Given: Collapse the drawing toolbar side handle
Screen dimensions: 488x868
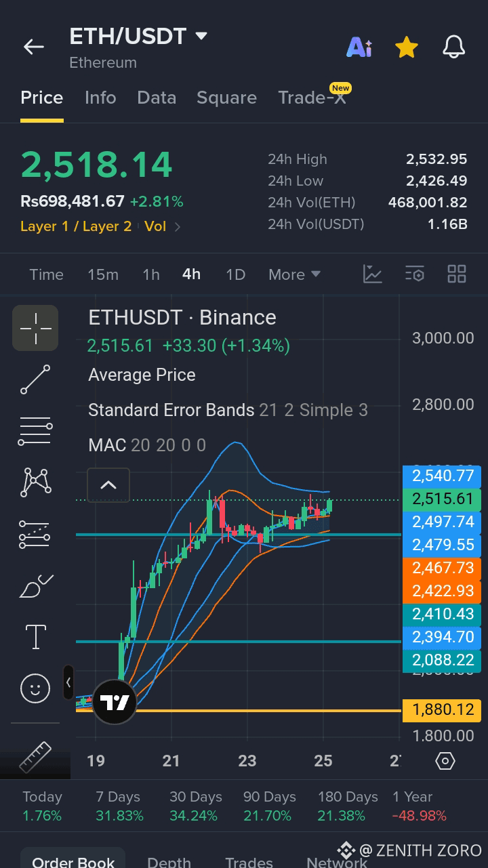Looking at the screenshot, I should click(68, 682).
